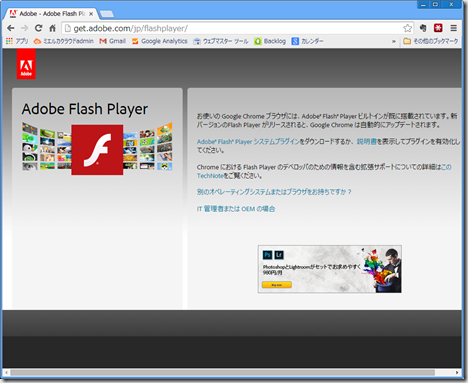Screen dimensions: 468x383
Task: Bookmark this page with the star icon
Action: coord(407,28)
